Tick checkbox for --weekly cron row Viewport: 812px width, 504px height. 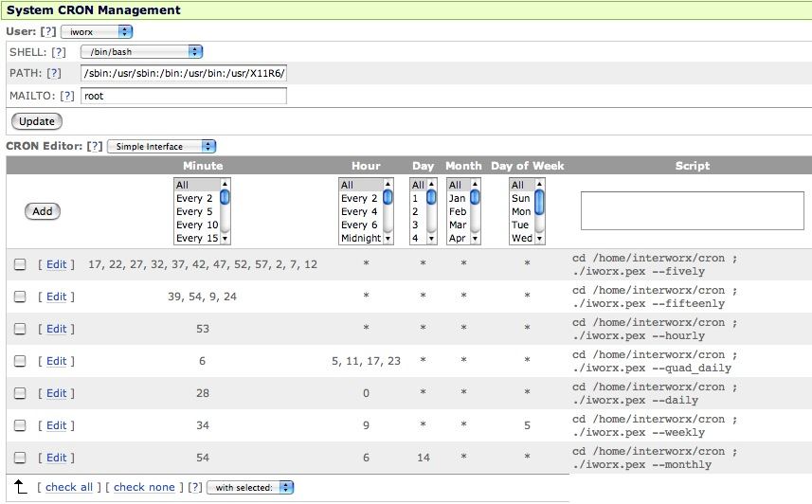[20, 425]
